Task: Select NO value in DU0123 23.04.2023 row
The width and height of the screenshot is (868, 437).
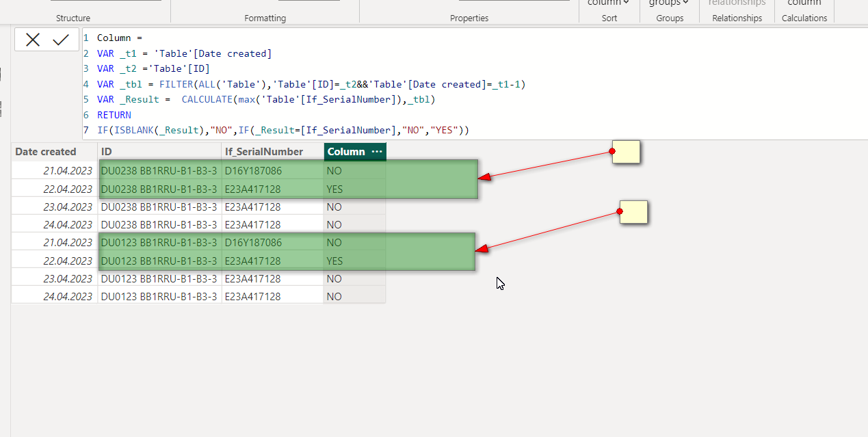Action: (354, 278)
